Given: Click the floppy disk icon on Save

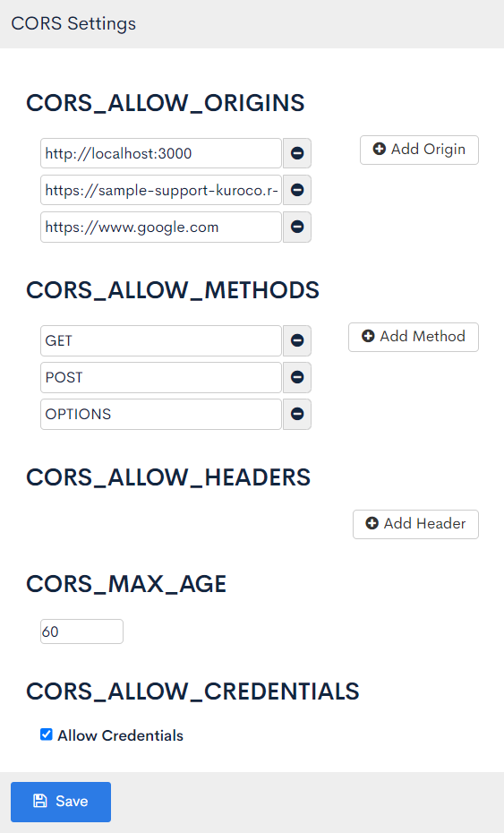Looking at the screenshot, I should click(40, 801).
